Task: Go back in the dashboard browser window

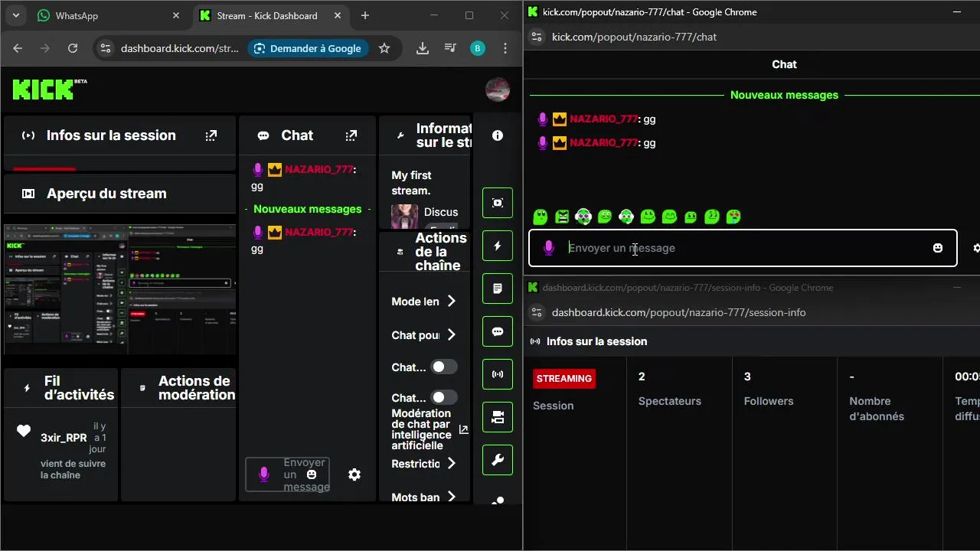Action: 18,48
